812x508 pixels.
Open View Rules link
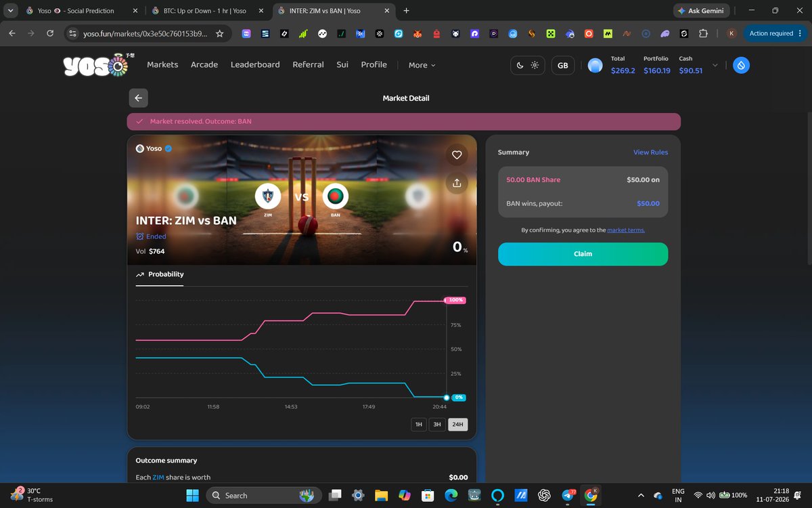click(x=650, y=152)
